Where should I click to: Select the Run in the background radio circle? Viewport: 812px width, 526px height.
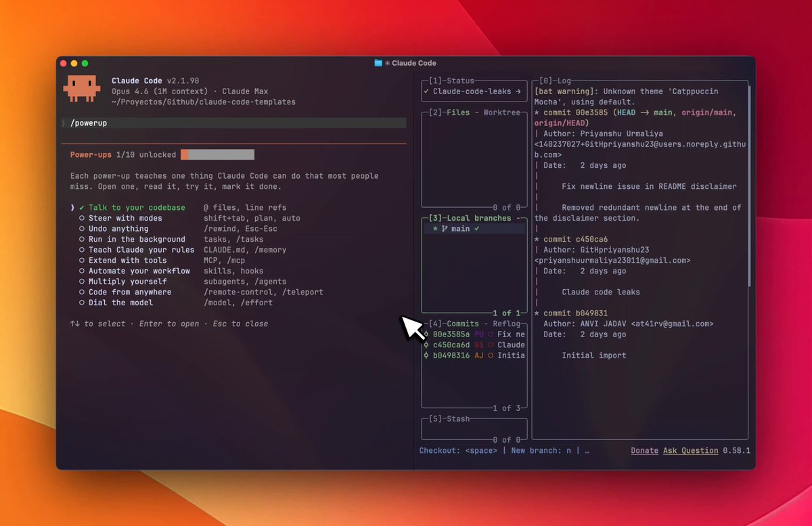[x=81, y=240]
